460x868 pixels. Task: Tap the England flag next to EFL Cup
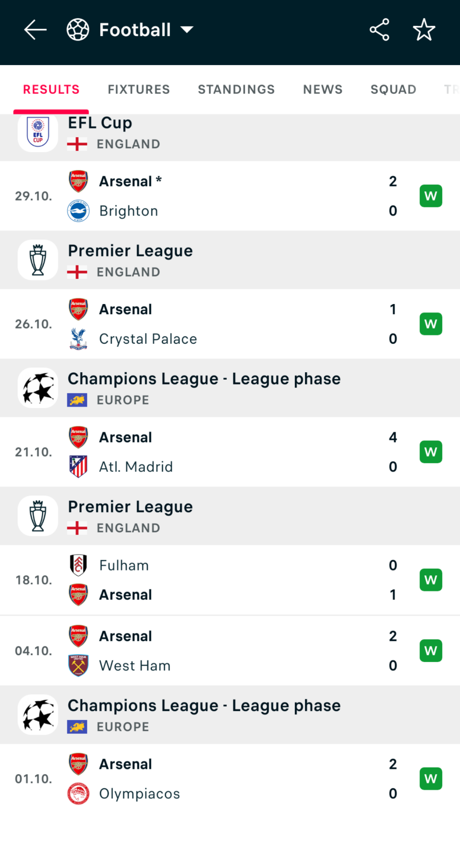click(x=78, y=144)
